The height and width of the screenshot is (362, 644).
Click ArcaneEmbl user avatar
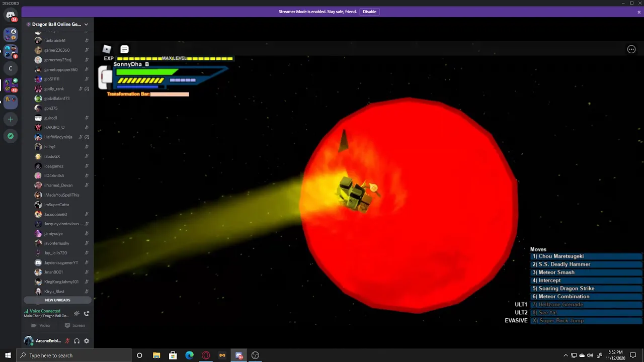click(x=29, y=341)
